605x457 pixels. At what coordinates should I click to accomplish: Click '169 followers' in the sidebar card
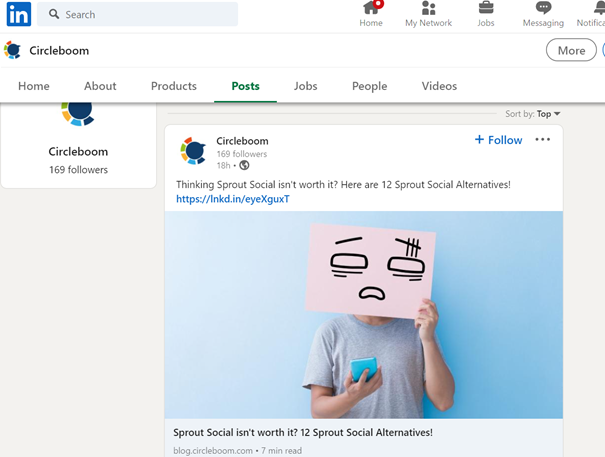(x=78, y=170)
